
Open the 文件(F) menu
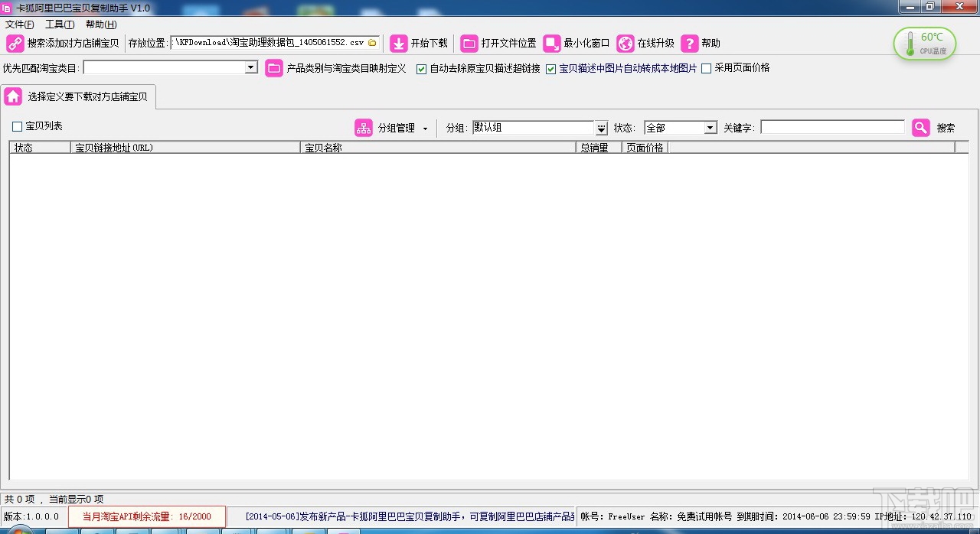(x=19, y=24)
